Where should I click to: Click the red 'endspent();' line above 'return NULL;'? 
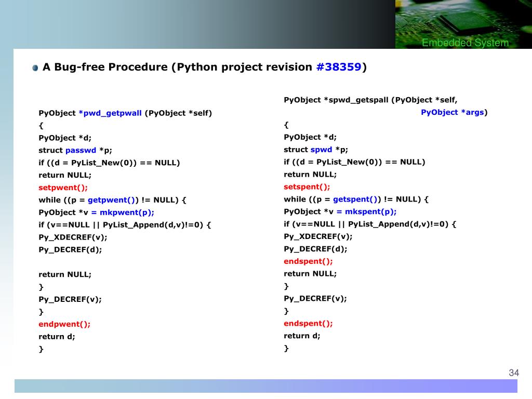click(x=308, y=261)
